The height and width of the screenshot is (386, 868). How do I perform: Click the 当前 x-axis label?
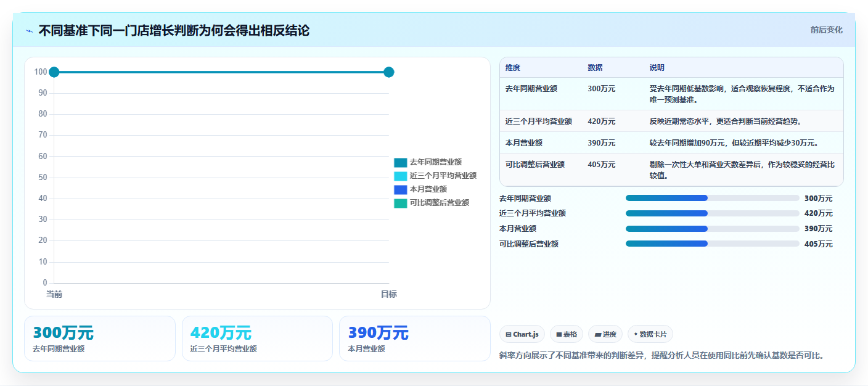point(54,295)
